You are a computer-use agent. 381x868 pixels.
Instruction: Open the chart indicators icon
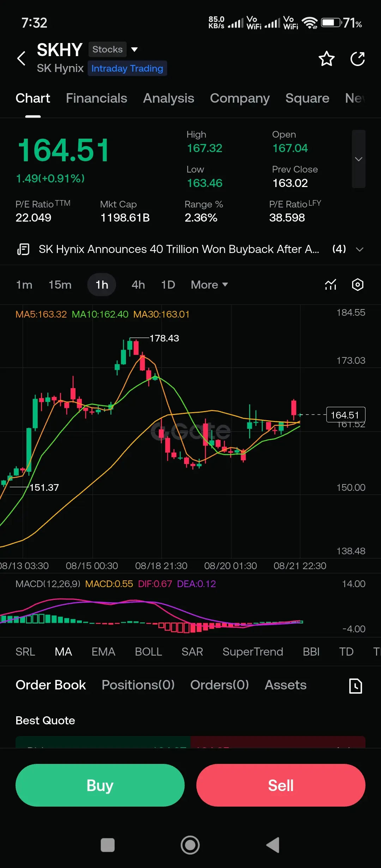(x=331, y=284)
